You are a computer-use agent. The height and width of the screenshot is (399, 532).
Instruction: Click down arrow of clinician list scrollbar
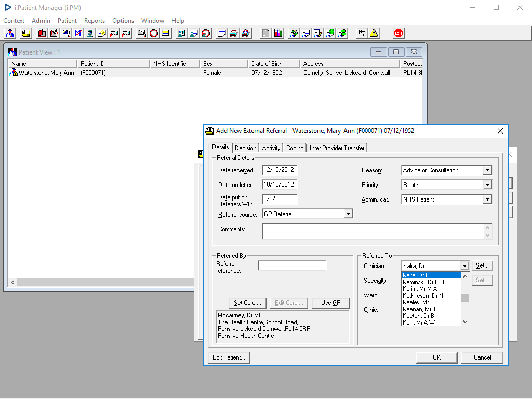465,322
